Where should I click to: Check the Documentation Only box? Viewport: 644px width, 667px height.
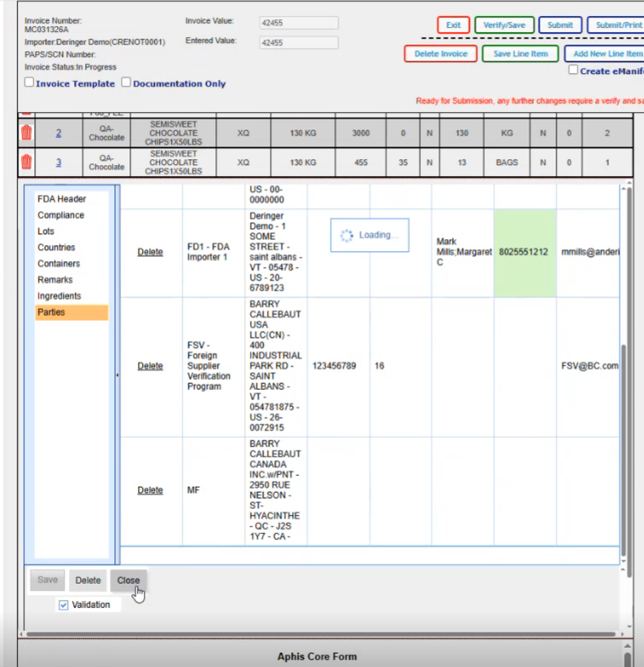(126, 83)
